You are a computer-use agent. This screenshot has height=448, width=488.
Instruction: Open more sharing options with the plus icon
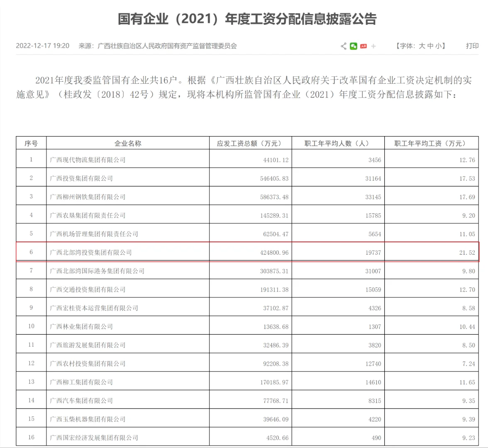click(x=373, y=46)
